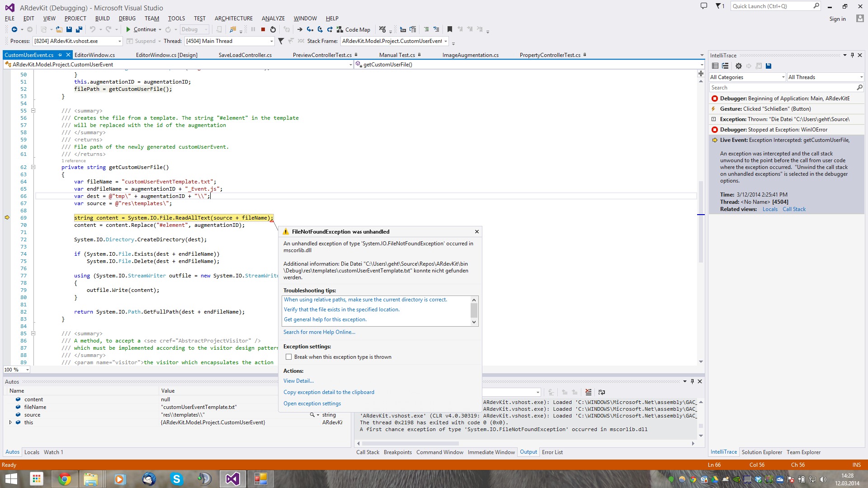Click the Stop Debugging red square icon
Screen dimensions: 868x488
click(x=263, y=29)
